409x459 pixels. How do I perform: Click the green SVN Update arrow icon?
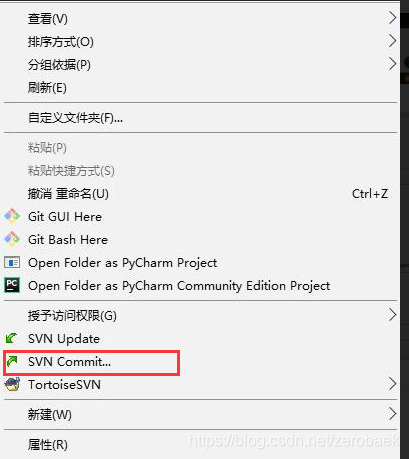11,339
